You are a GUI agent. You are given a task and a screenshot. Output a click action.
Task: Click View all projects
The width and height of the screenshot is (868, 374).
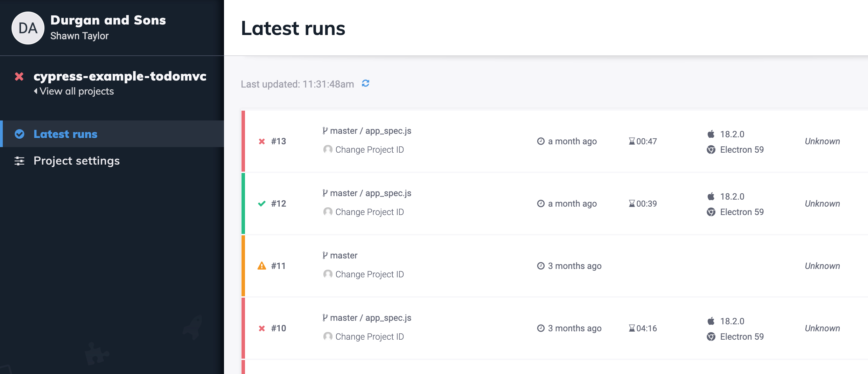[x=74, y=91]
